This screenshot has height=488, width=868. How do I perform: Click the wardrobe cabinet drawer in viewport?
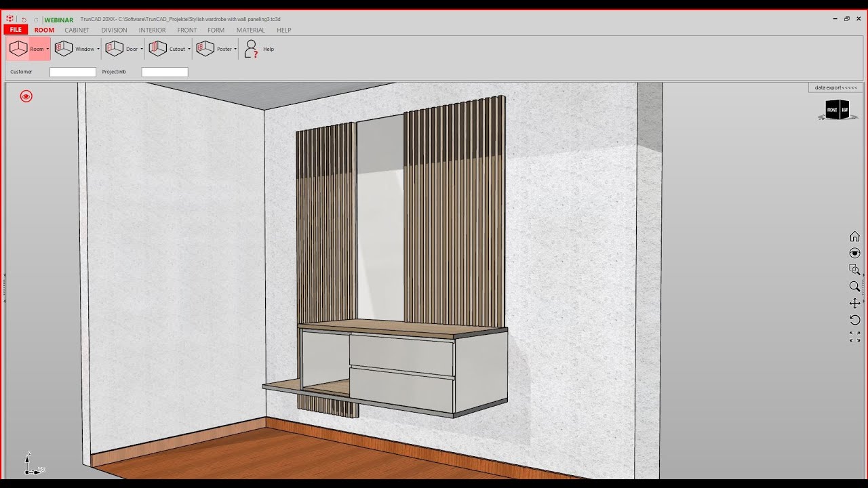tap(401, 356)
